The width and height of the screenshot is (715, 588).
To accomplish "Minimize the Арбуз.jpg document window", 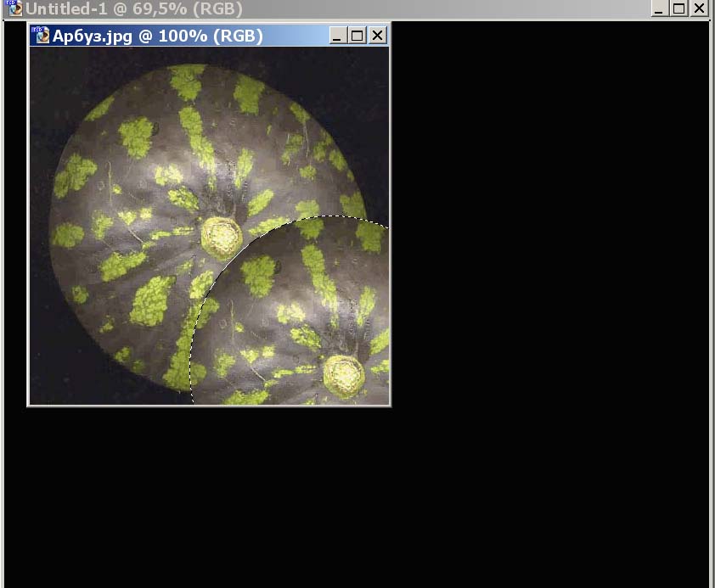I will click(336, 36).
